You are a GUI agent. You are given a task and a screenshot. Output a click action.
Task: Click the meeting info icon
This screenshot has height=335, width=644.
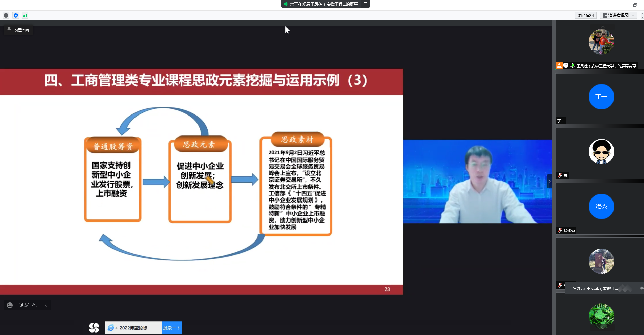pyautogui.click(x=6, y=15)
